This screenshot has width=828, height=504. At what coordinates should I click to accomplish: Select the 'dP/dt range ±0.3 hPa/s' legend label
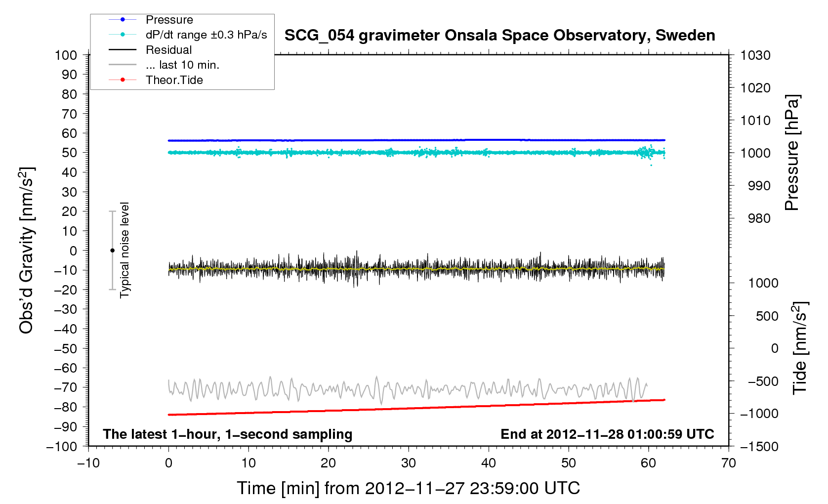point(206,35)
